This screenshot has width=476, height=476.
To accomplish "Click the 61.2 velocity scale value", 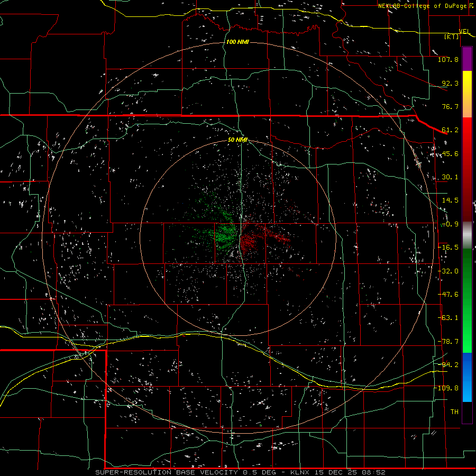I will [x=450, y=130].
